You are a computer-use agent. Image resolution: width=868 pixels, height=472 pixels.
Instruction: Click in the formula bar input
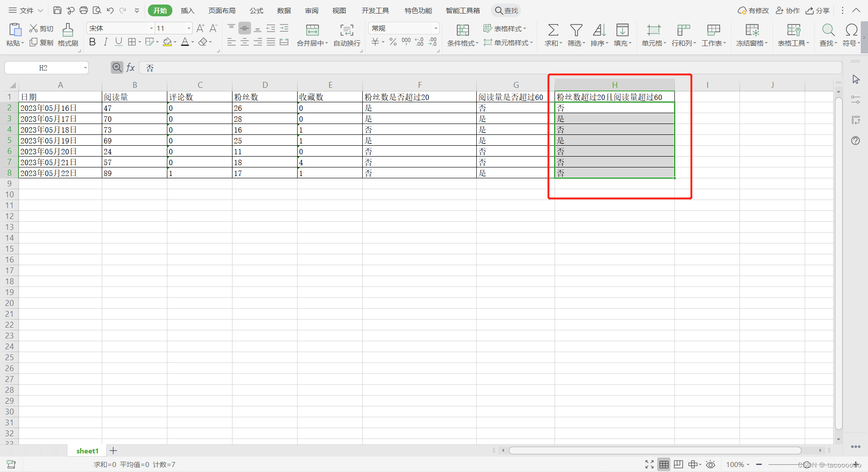(490, 68)
